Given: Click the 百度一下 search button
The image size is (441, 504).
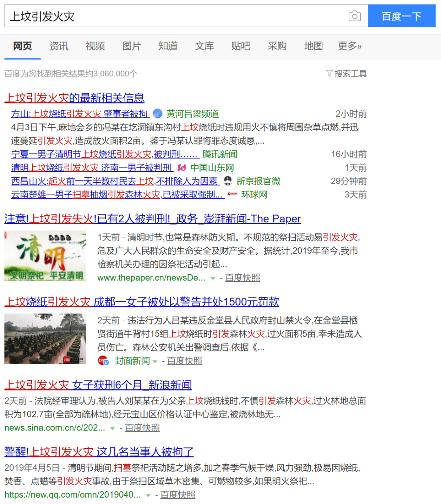Looking at the screenshot, I should coord(402,16).
